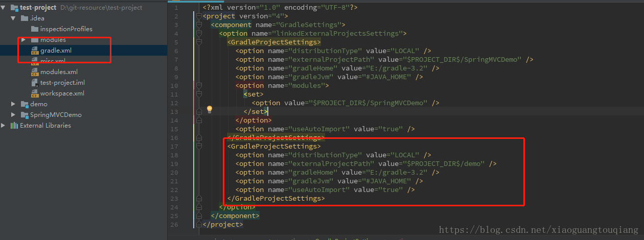The height and width of the screenshot is (240, 644).
Task: Click closing set tag on line 13
Action: click(x=256, y=112)
